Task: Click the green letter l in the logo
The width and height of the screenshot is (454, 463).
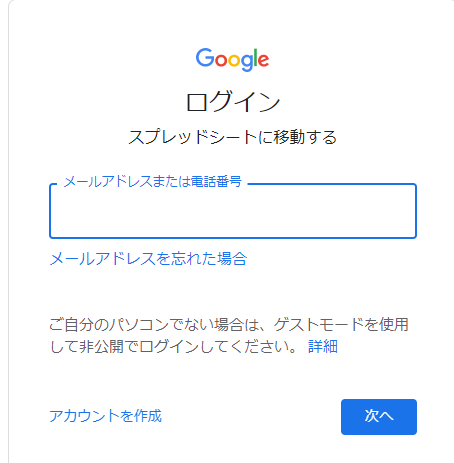Action: 255,58
